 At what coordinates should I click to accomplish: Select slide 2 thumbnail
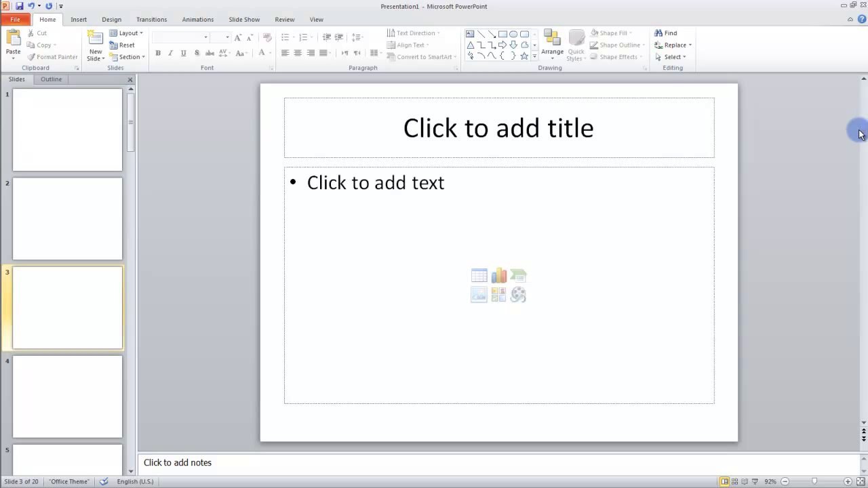click(x=68, y=219)
